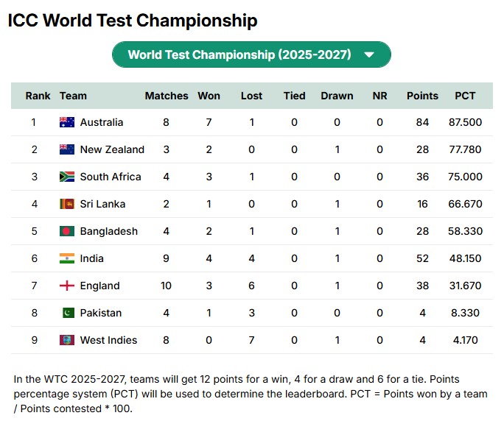504x421 pixels.
Task: Click the Matches column header
Action: [x=167, y=96]
